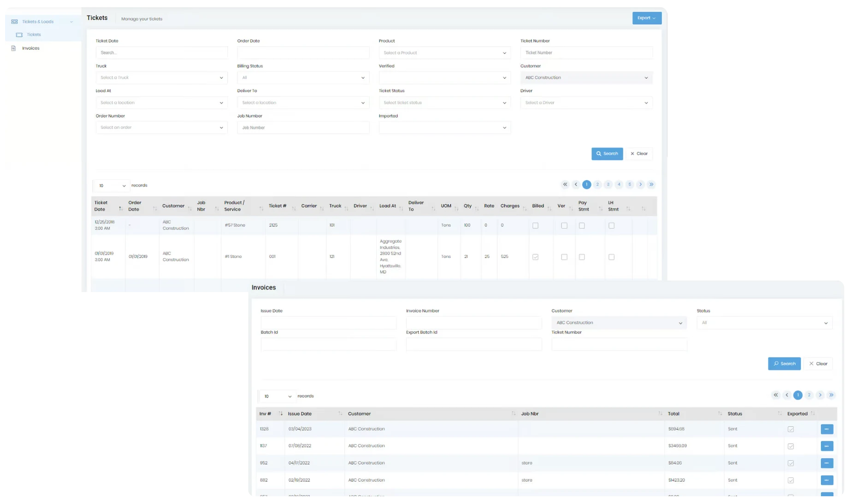
Task: Select Tickets via its sub-menu ticket icon
Action: pyautogui.click(x=19, y=35)
